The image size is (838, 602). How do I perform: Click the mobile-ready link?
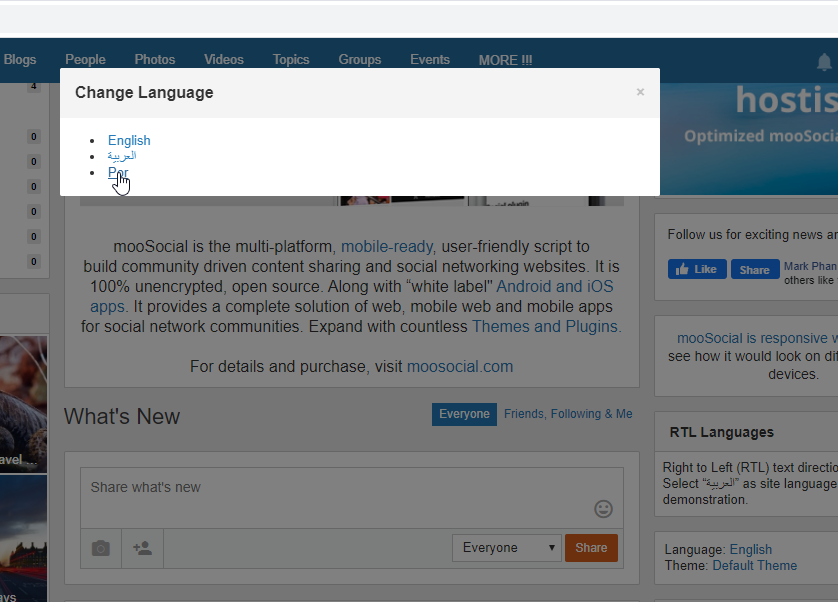pyautogui.click(x=389, y=246)
